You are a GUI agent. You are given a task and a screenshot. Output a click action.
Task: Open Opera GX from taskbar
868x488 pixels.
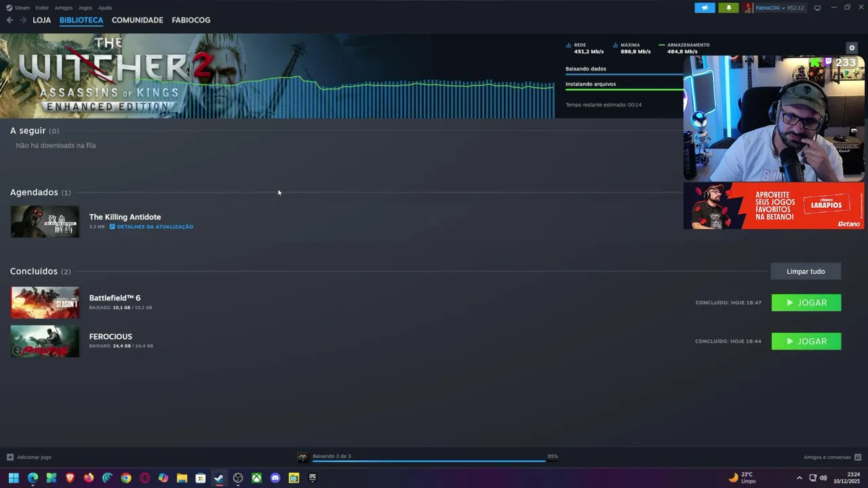point(144,478)
